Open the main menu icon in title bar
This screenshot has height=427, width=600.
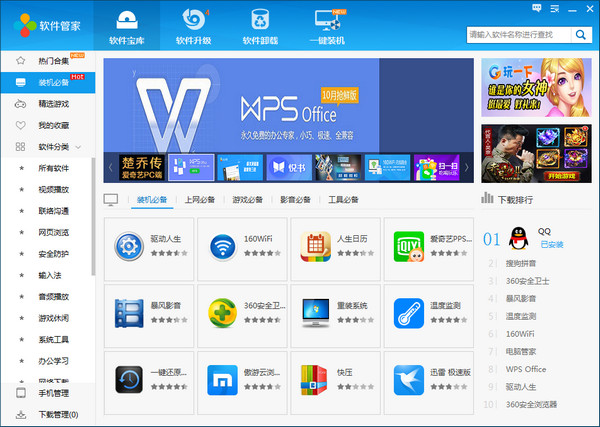[554, 8]
